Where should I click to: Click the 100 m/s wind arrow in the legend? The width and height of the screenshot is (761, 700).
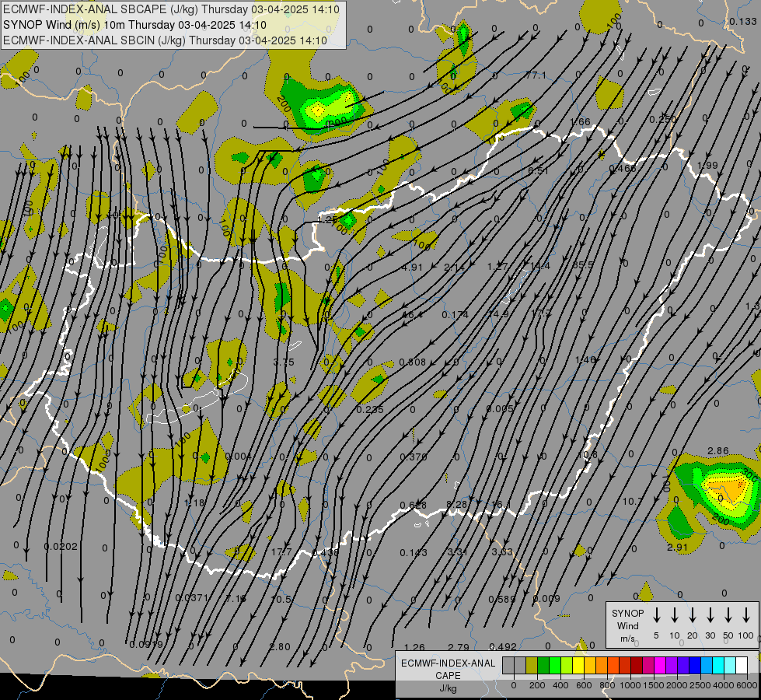point(746,615)
